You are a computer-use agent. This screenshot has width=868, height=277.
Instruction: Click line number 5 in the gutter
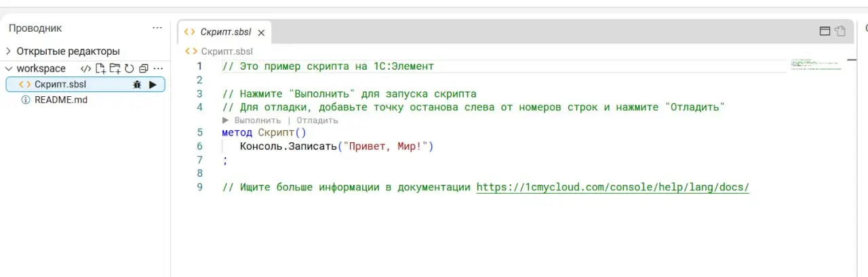[199, 133]
